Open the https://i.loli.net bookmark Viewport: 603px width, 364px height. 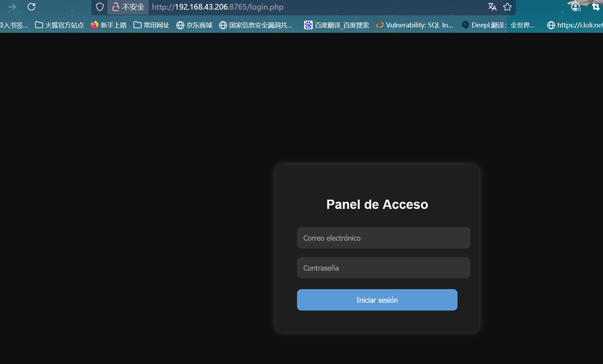[x=575, y=25]
